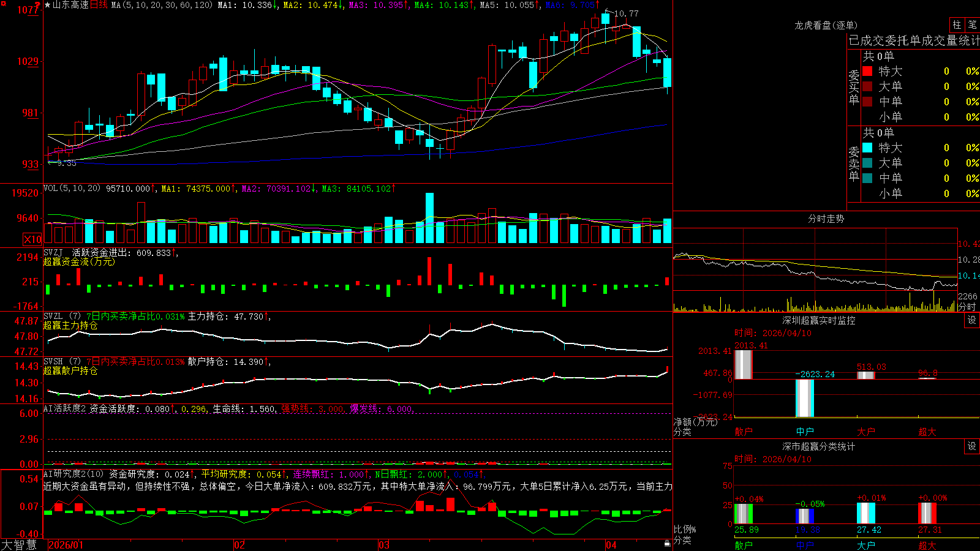Click the 9.35 low price marker
This screenshot has width=980, height=551.
coord(67,163)
